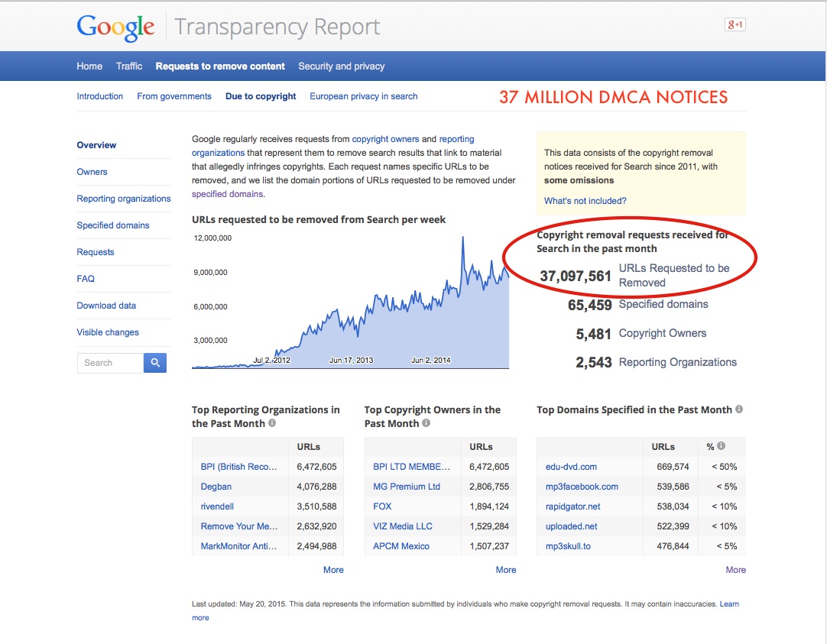Image resolution: width=827 pixels, height=644 pixels.
Task: Click help icon beside Top Copyright Owners
Action: (x=426, y=423)
